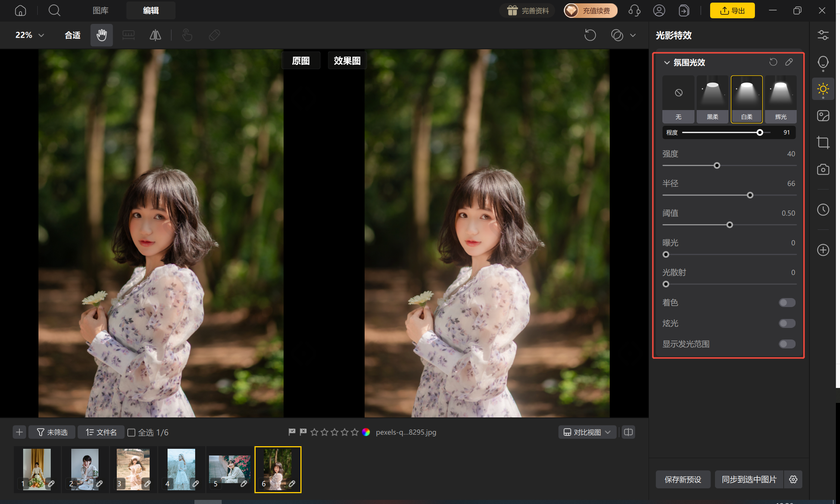Select the hand pan tool
Image resolution: width=840 pixels, height=504 pixels.
click(102, 35)
